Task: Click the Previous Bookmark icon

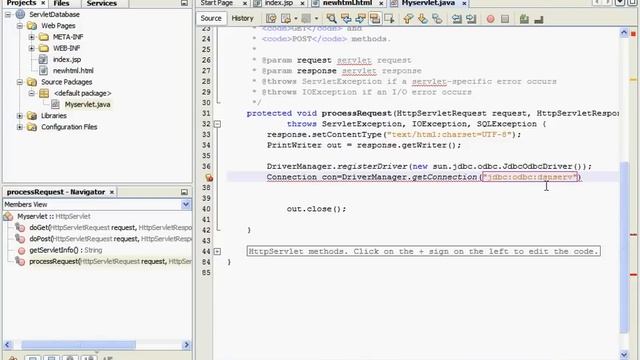Action: point(408,19)
